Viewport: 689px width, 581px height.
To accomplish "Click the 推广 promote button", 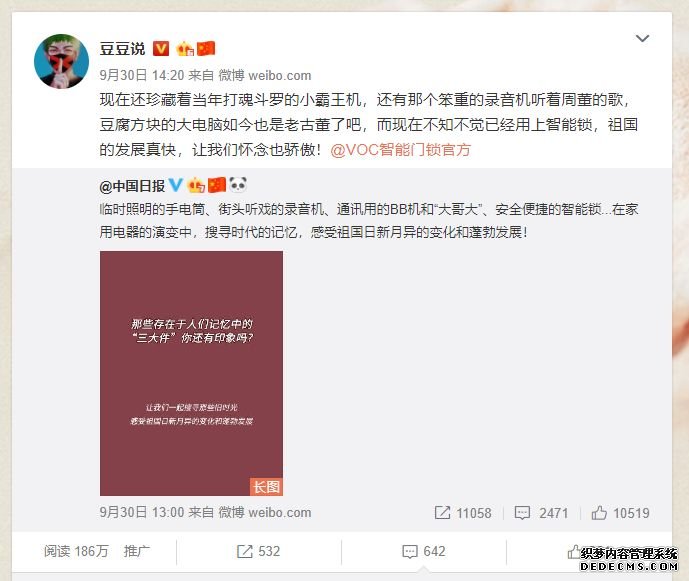I will (x=137, y=551).
